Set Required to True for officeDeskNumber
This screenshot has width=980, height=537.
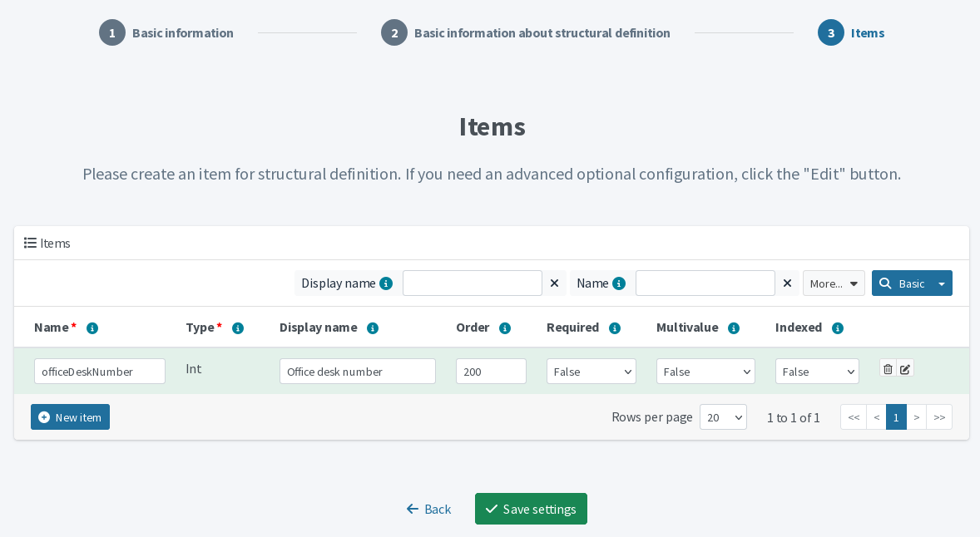click(591, 371)
